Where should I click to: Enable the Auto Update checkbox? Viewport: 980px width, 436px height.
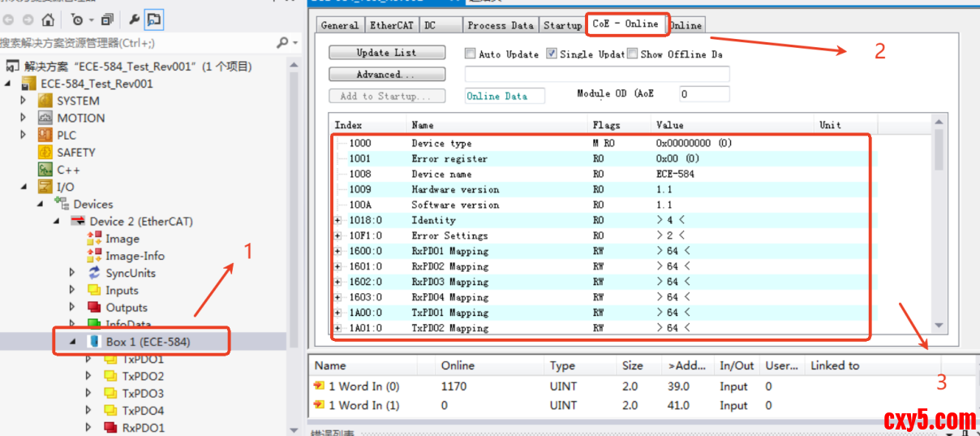[x=470, y=54]
